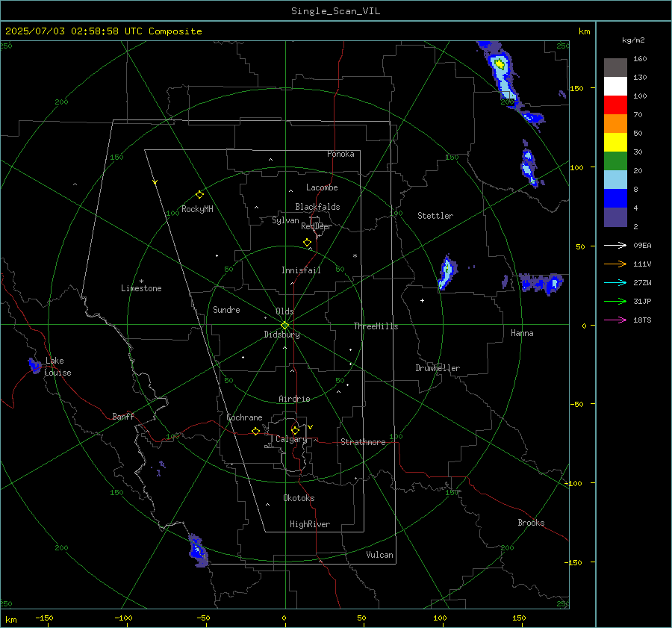Click the Strathmore town label
This screenshot has height=628, width=672.
[x=363, y=442]
